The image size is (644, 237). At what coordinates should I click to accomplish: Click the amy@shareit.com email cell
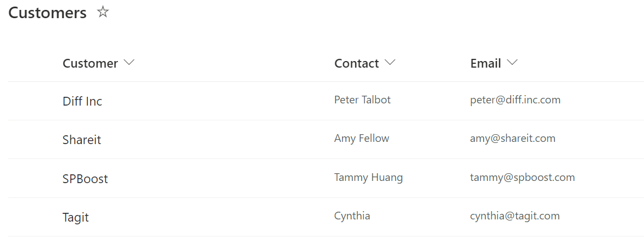point(513,138)
